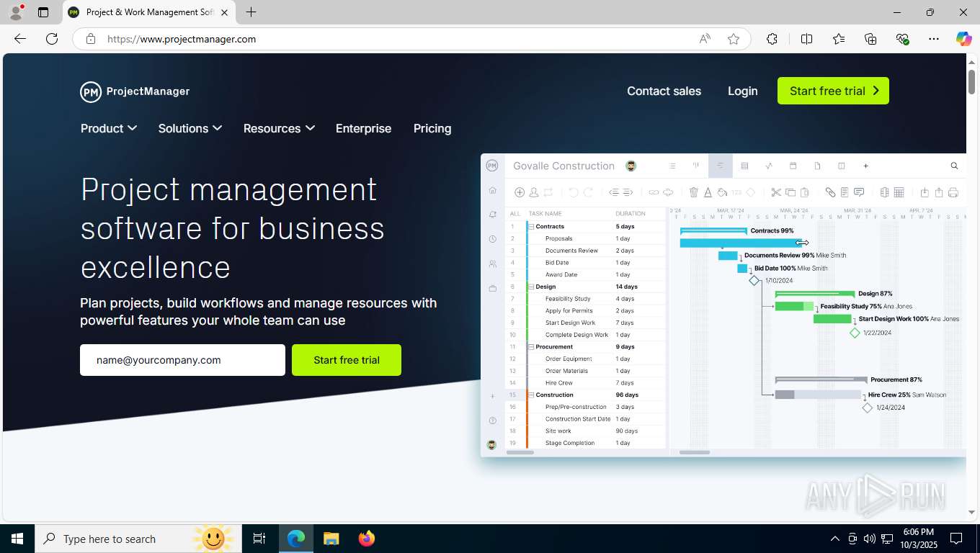Open the Copilot sidebar
The width and height of the screenshot is (980, 553).
(x=963, y=39)
